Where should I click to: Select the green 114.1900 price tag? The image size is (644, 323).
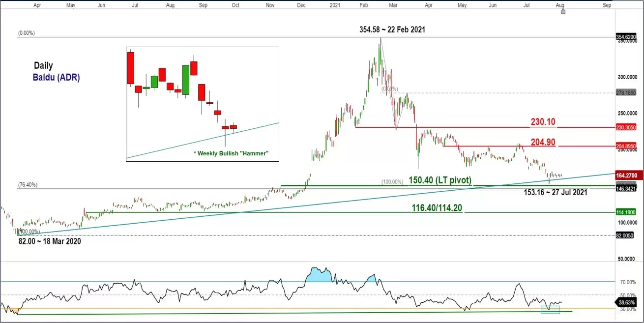[x=626, y=212]
